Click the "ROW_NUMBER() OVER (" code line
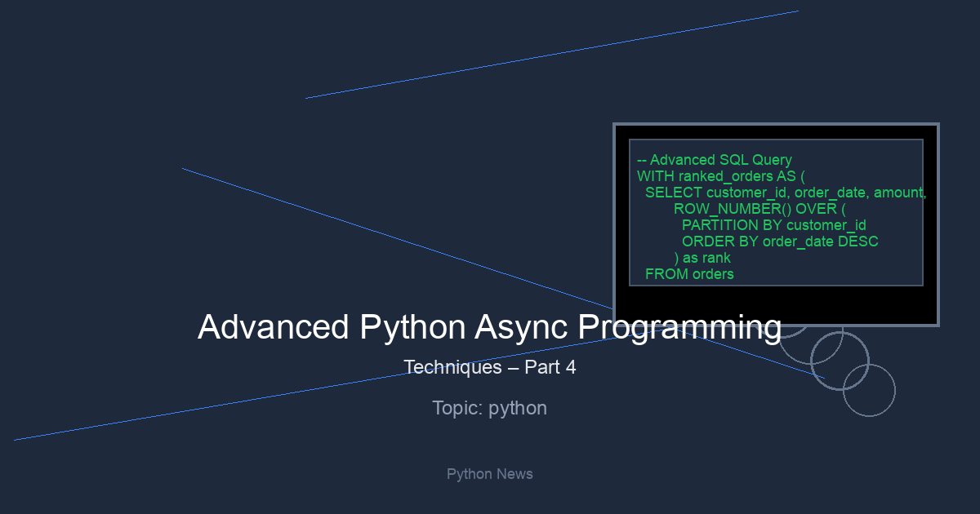The height and width of the screenshot is (514, 980). click(759, 209)
